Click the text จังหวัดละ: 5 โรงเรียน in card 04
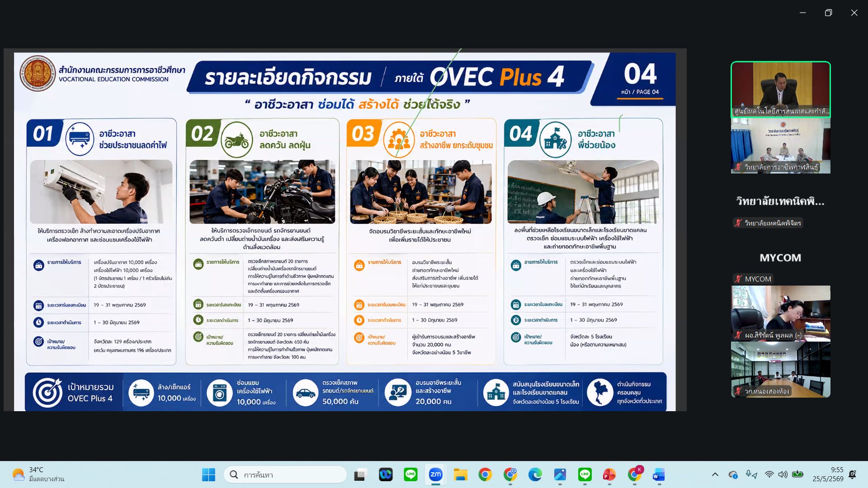 click(591, 337)
